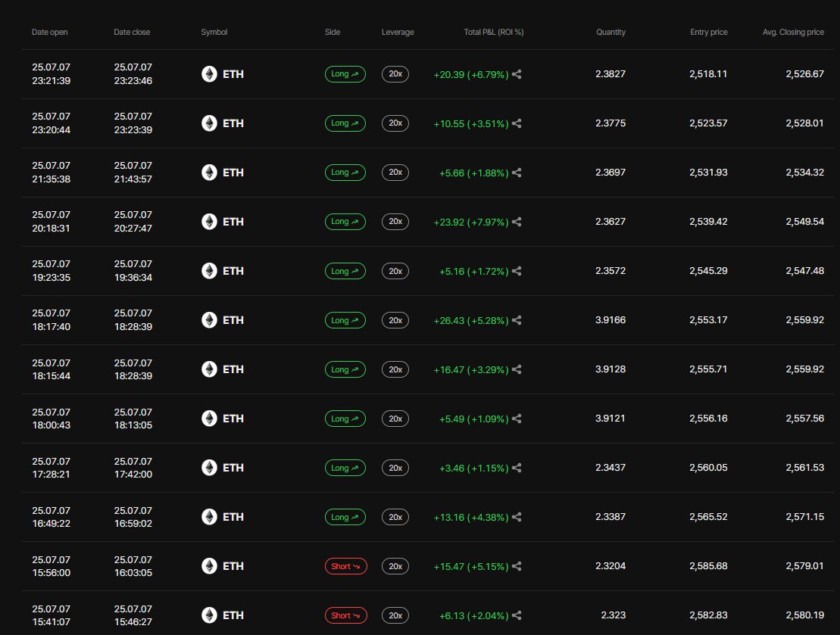The image size is (840, 635).
Task: Click Short badge in 15:56:00 row
Action: coord(346,566)
